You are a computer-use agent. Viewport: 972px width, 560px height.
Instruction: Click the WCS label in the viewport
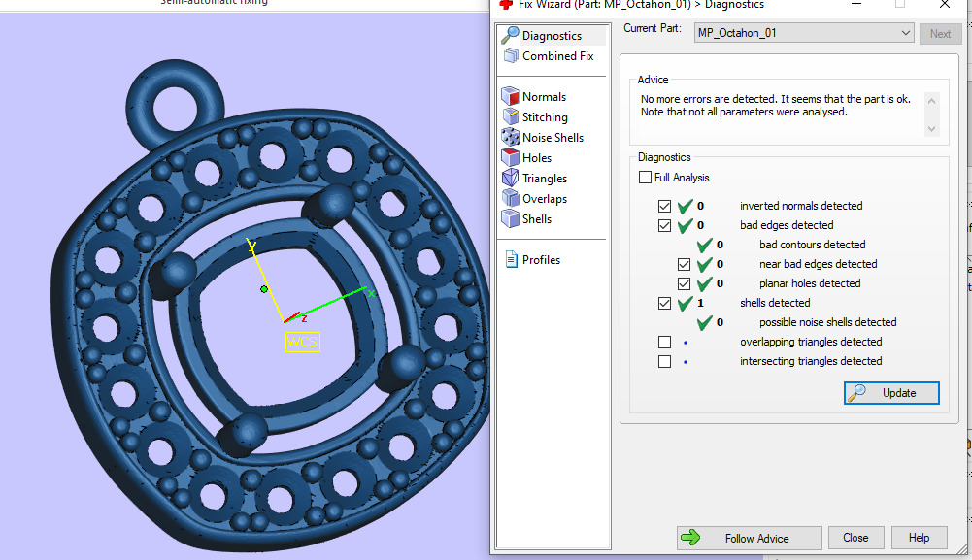pyautogui.click(x=303, y=342)
